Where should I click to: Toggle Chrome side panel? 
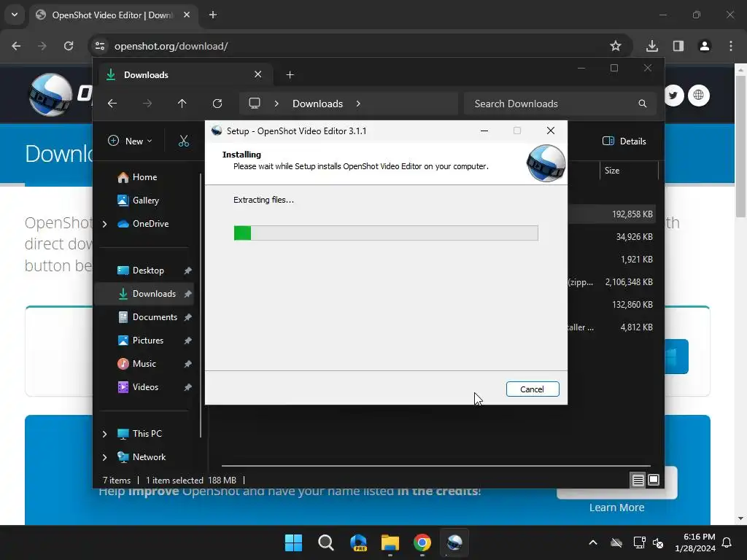[x=678, y=46]
